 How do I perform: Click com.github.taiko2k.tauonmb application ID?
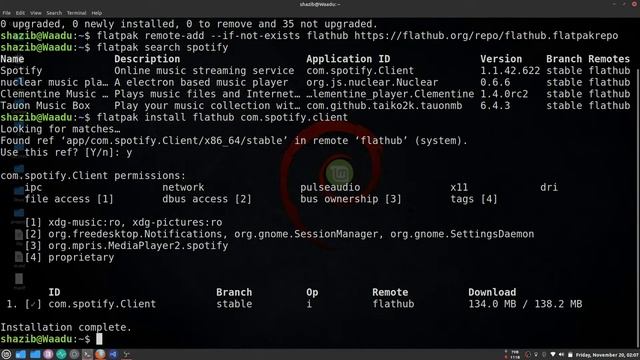pyautogui.click(x=384, y=105)
